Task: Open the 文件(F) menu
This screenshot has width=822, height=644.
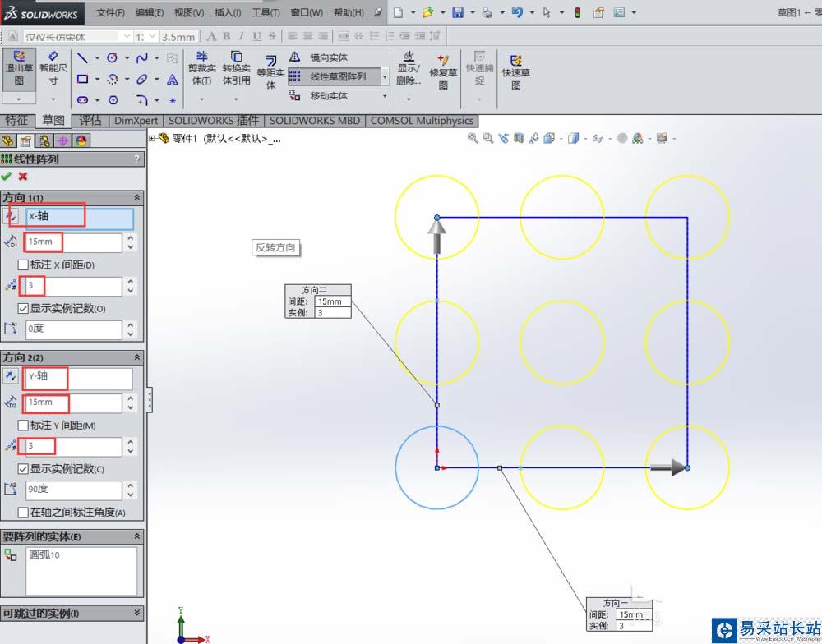Action: click(110, 12)
